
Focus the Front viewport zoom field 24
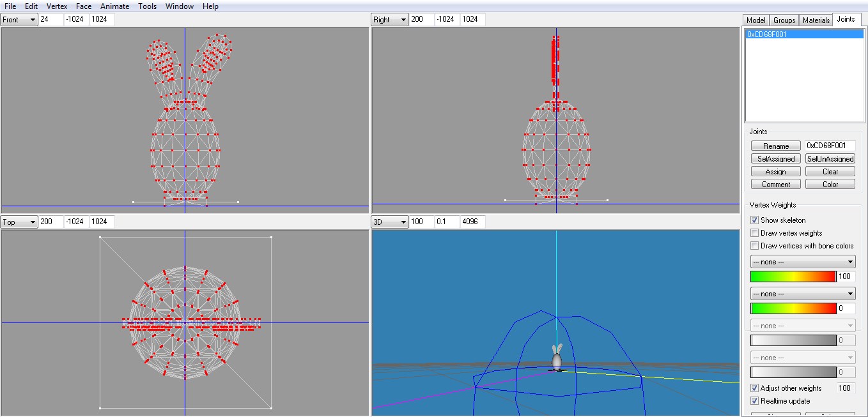click(51, 20)
